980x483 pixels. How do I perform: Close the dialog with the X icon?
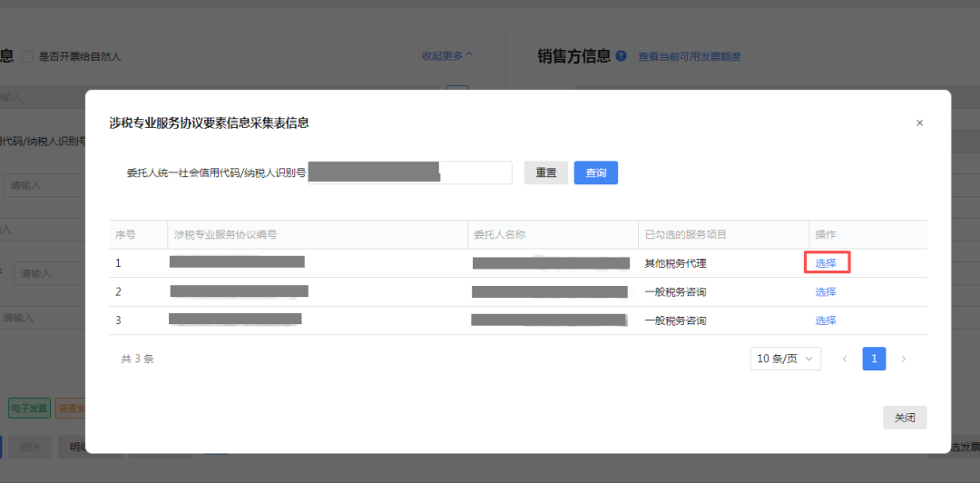(x=919, y=123)
